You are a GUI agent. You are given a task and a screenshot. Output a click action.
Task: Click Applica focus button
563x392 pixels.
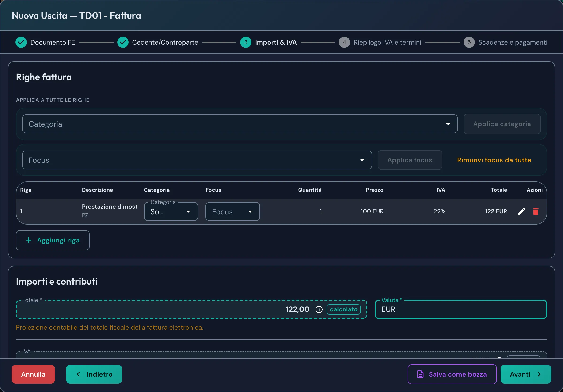point(410,160)
